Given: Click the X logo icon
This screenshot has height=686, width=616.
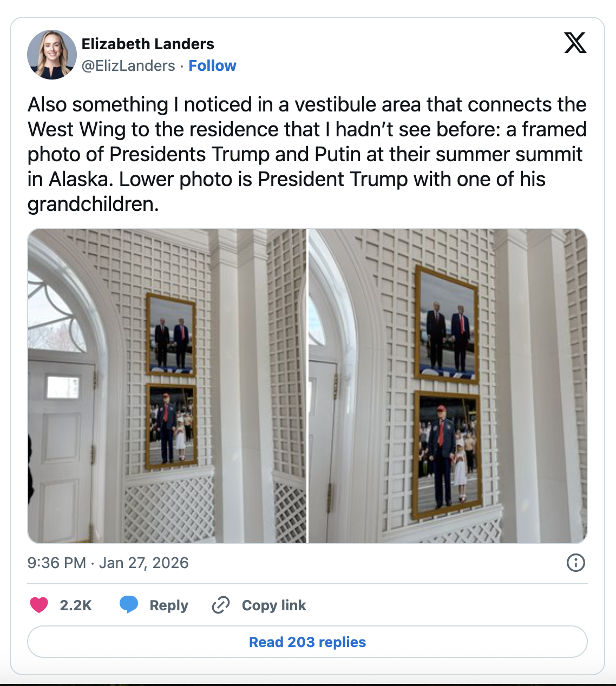Looking at the screenshot, I should click(x=575, y=43).
